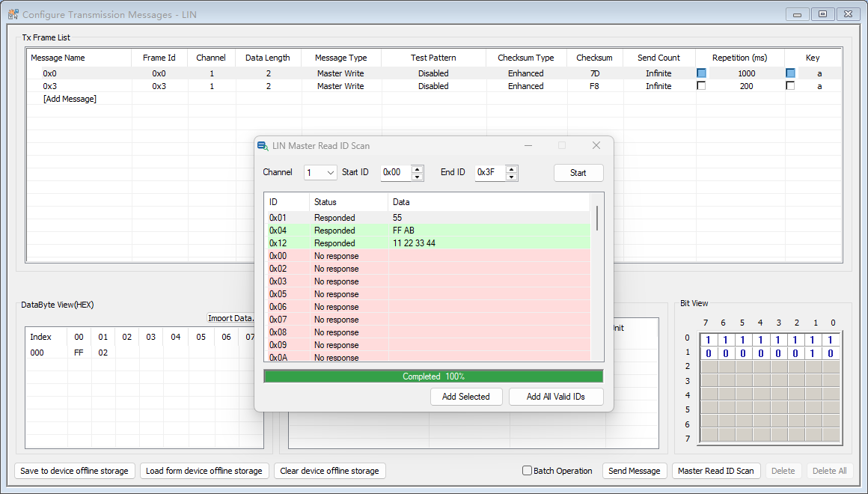Toggle bit 0 of byte 0 in Bit View
The image size is (868, 494).
831,340
